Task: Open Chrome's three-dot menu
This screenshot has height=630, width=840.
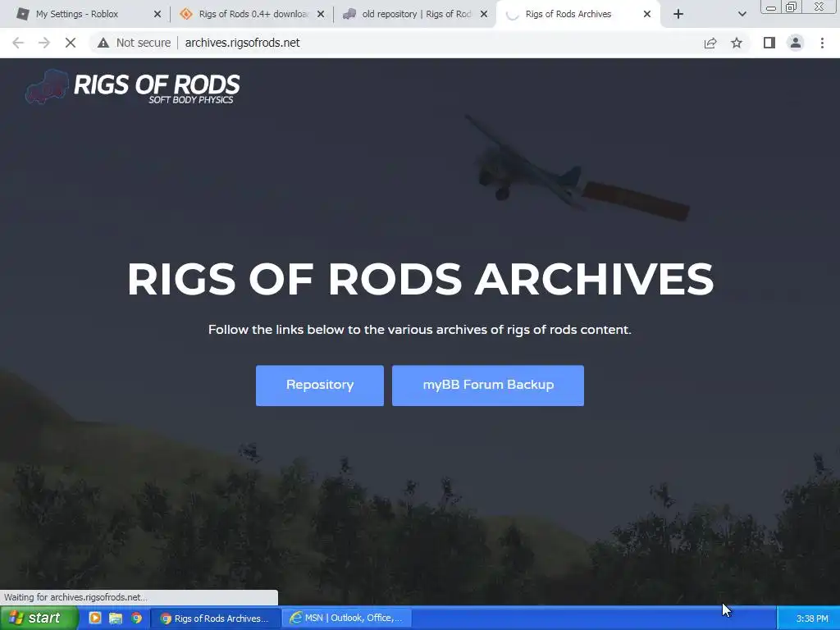Action: 822,43
